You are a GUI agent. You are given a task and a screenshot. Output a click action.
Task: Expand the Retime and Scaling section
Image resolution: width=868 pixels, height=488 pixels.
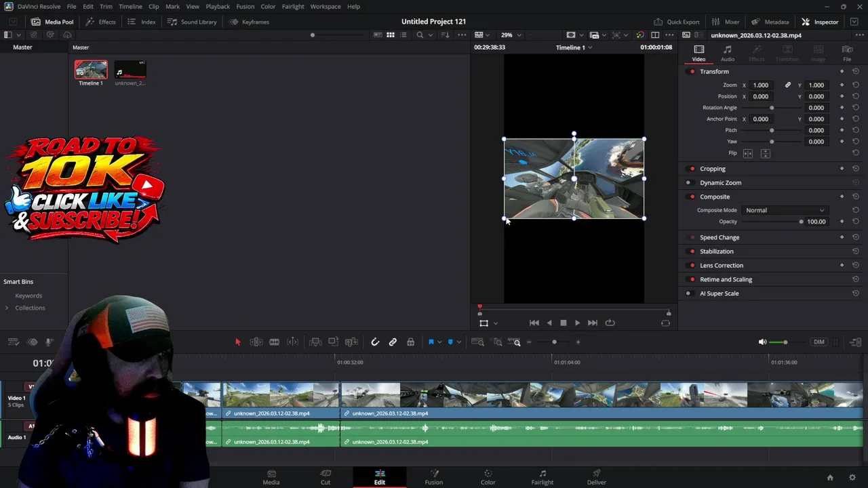pos(726,279)
